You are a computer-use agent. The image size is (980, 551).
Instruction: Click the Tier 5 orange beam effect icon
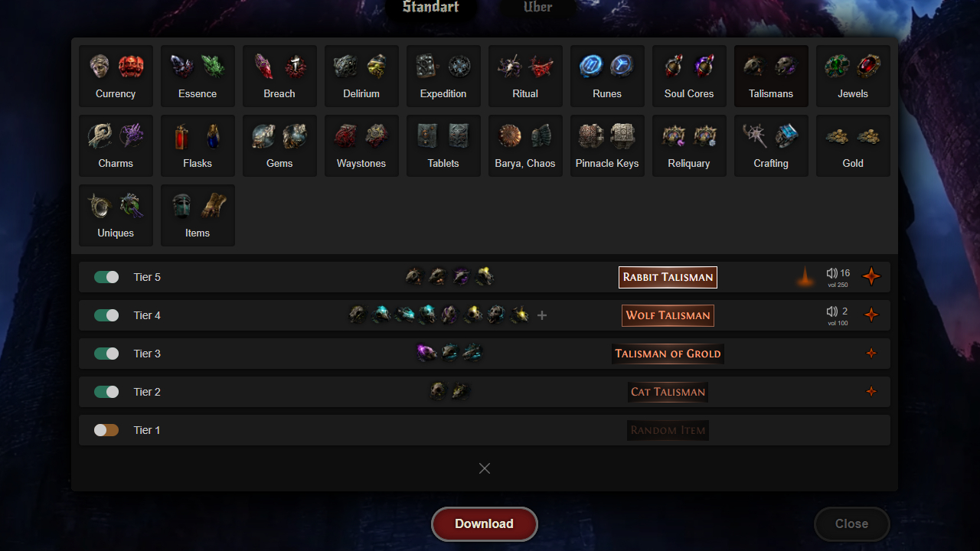(805, 277)
